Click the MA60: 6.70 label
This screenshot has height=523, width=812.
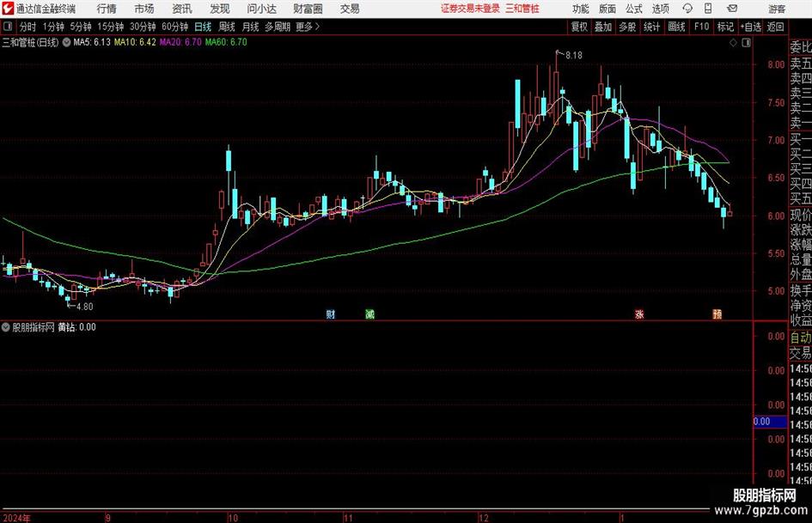click(226, 42)
